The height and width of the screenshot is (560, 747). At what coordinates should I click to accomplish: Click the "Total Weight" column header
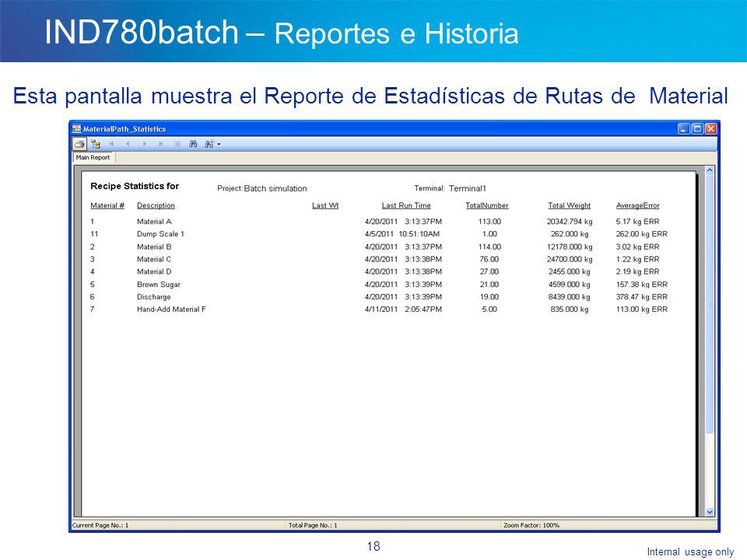pos(570,205)
